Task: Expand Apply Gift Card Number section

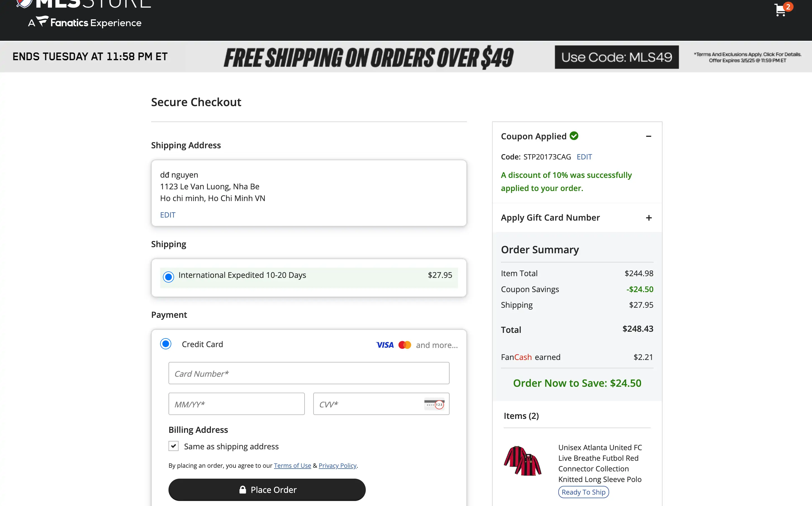Action: tap(649, 218)
